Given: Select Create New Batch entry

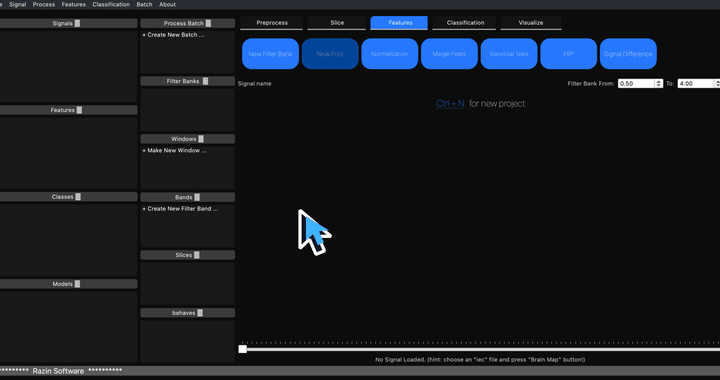Looking at the screenshot, I should 174,35.
